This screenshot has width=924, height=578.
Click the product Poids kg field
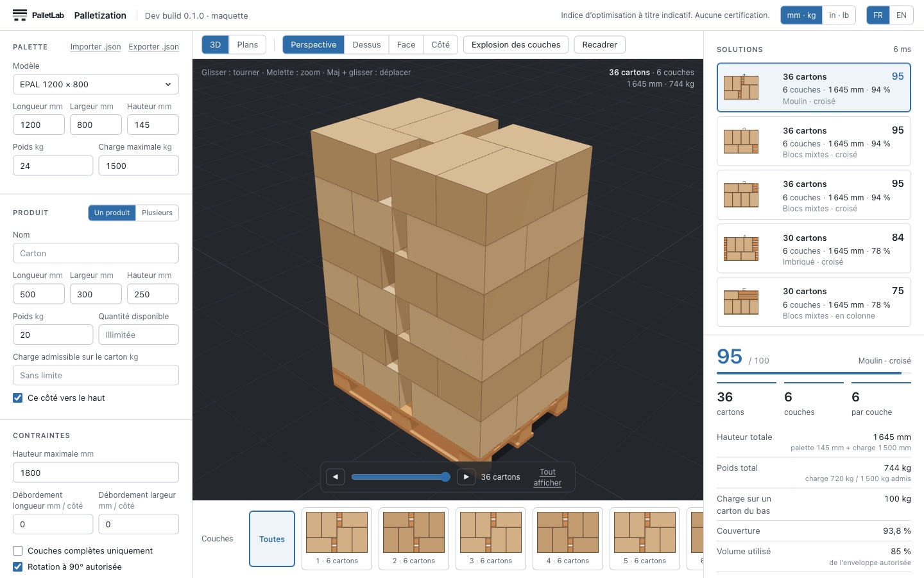pos(53,335)
